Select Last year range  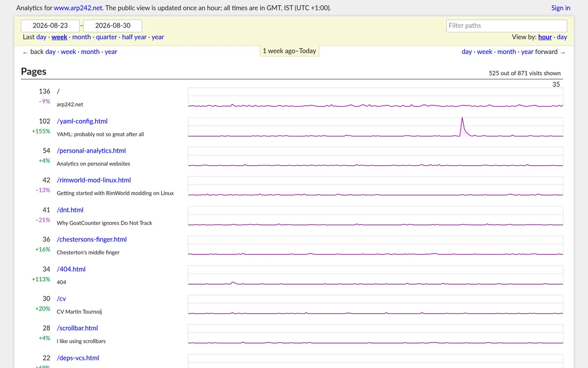pyautogui.click(x=158, y=37)
